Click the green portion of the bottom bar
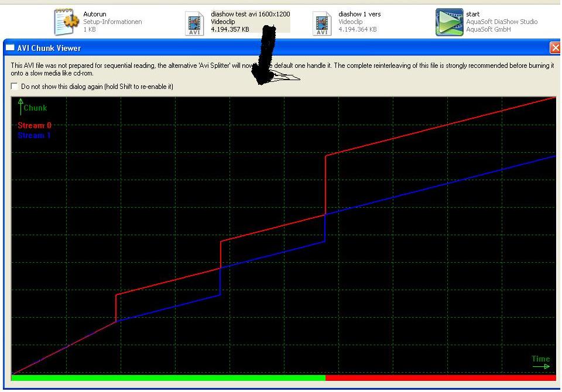Image resolution: width=562 pixels, height=392 pixels. click(167, 378)
